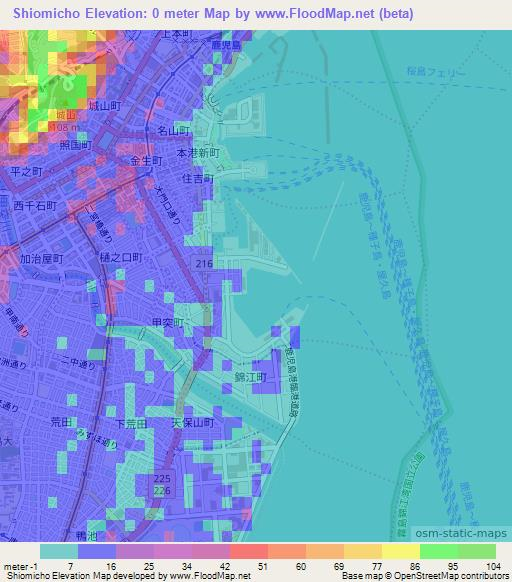Click the 金生町 district label
Image resolution: width=512 pixels, height=582 pixels.
tap(146, 161)
